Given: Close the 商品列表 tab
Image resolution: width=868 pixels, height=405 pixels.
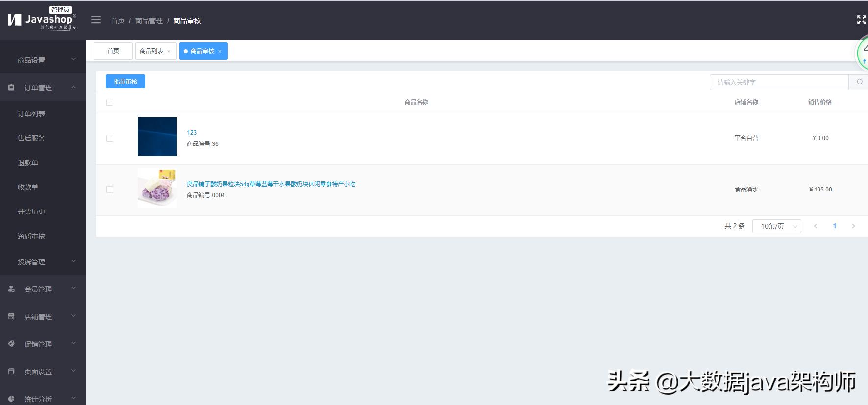Looking at the screenshot, I should pos(169,51).
